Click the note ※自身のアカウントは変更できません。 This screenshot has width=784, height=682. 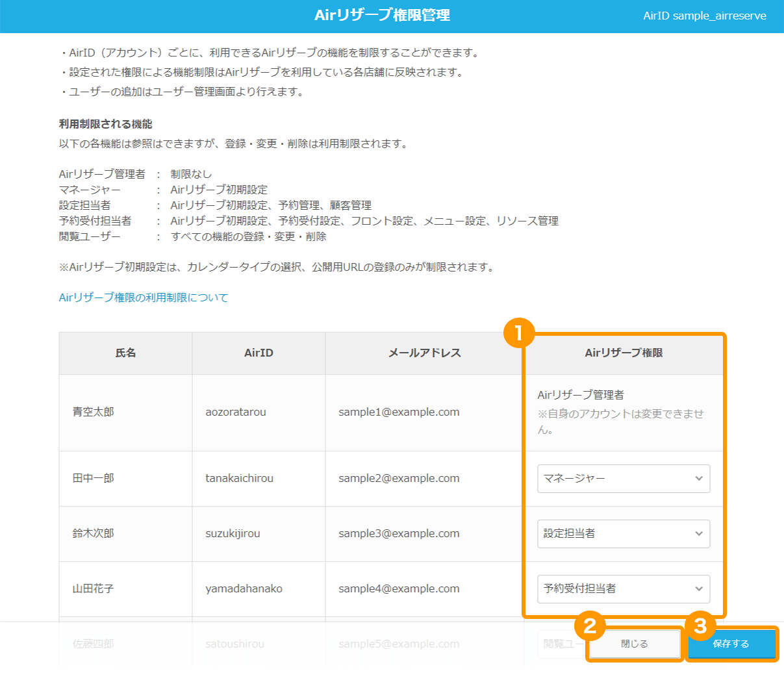click(x=620, y=422)
